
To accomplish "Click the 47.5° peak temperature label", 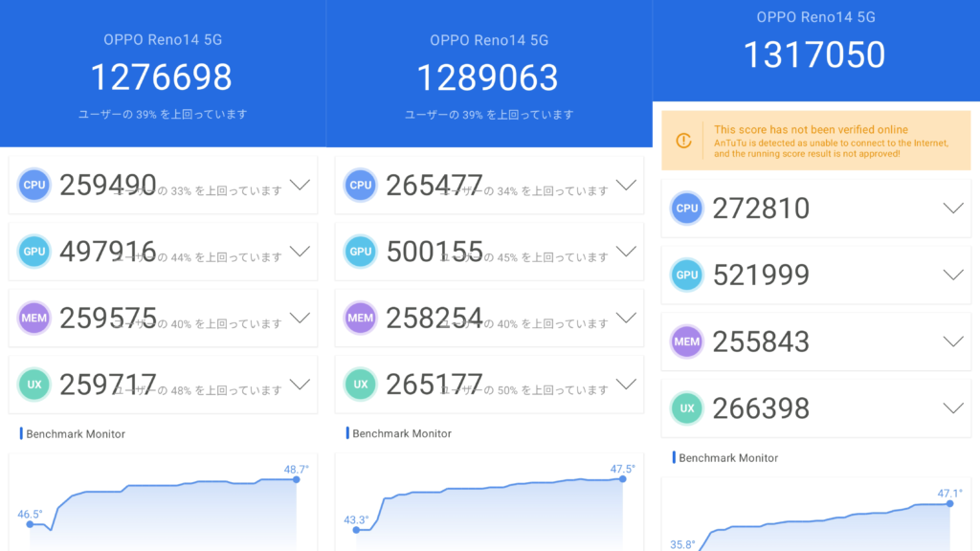I will [622, 469].
